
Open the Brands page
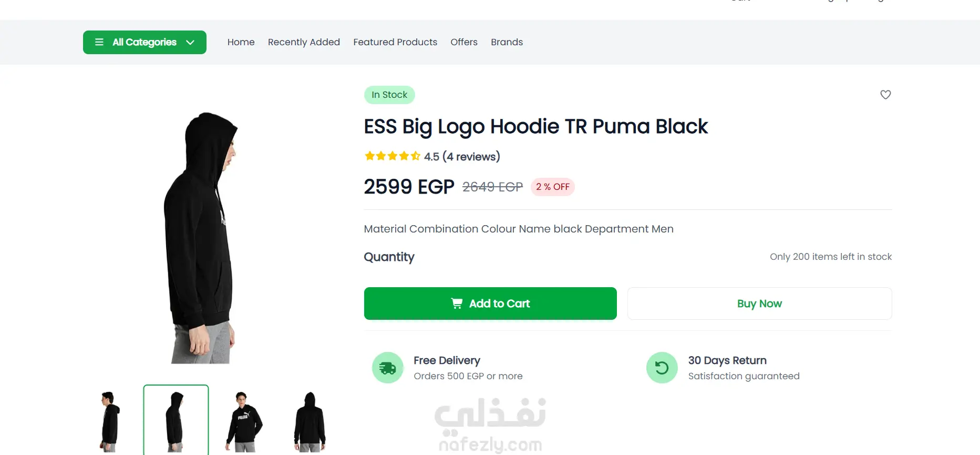click(x=507, y=42)
